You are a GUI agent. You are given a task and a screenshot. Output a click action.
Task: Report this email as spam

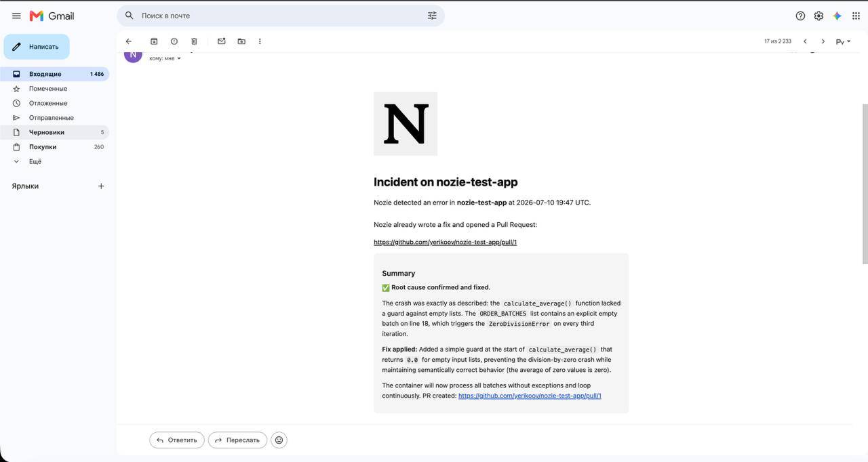pos(174,41)
